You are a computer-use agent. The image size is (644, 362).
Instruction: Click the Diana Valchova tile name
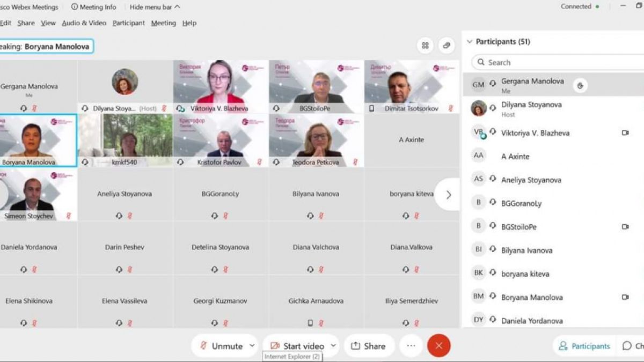coord(316,247)
